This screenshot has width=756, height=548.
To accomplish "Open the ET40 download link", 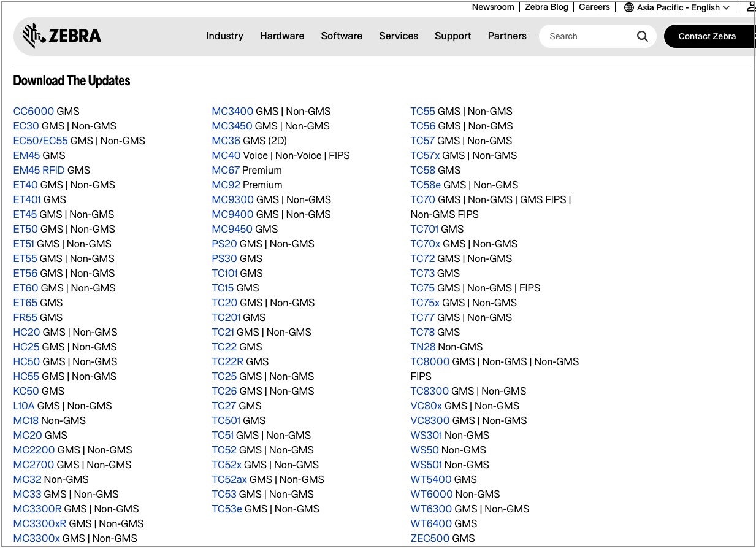I will pyautogui.click(x=26, y=185).
